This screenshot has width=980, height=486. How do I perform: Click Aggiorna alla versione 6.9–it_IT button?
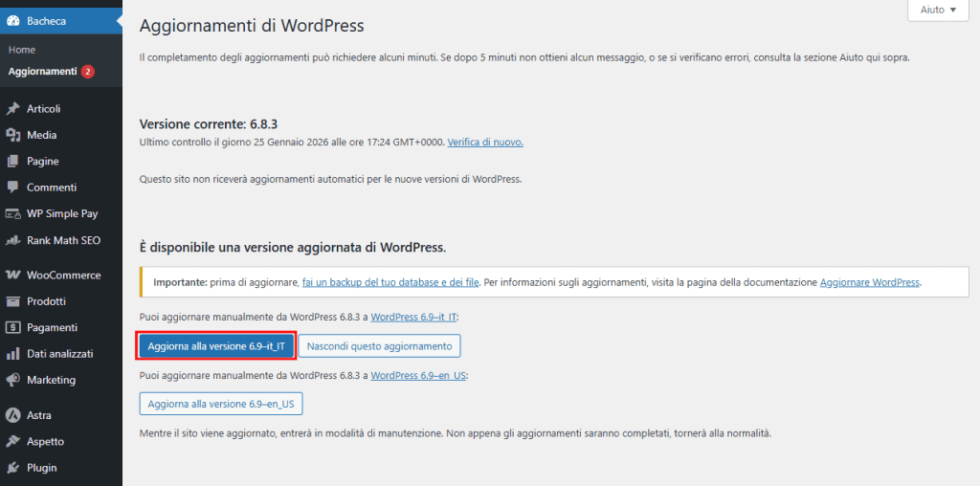pos(216,345)
